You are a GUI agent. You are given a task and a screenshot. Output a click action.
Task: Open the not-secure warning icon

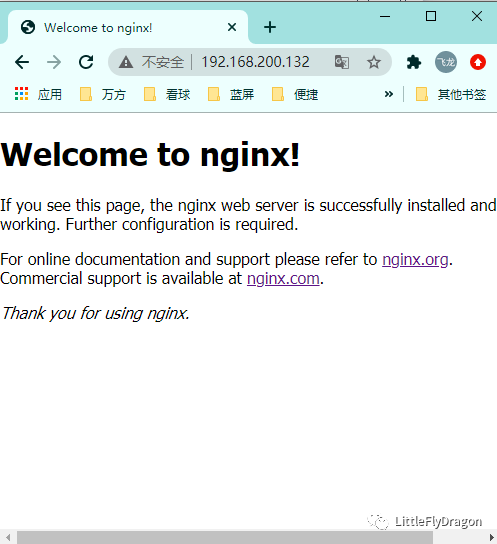click(126, 62)
